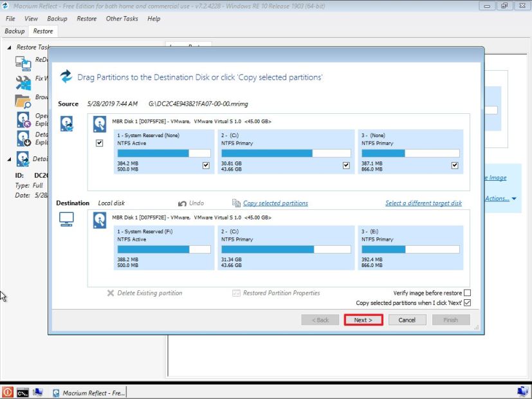Click the Browse image folder icon
Image resolution: width=532 pixels, height=399 pixels.
click(x=23, y=100)
